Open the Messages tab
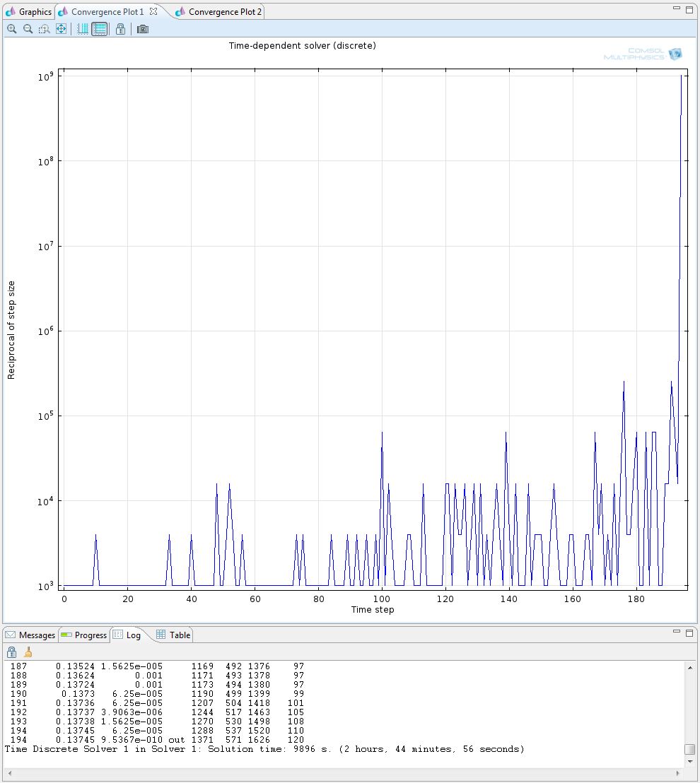The image size is (700, 783). pos(30,635)
